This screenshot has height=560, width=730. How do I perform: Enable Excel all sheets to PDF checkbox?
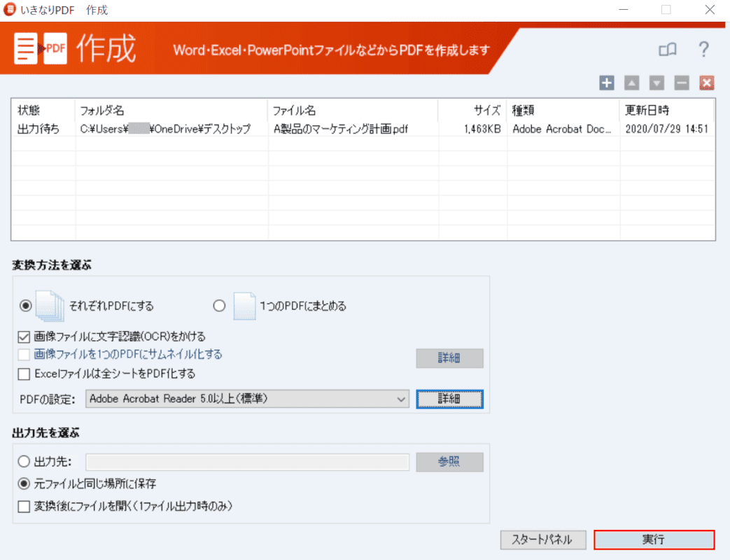24,374
